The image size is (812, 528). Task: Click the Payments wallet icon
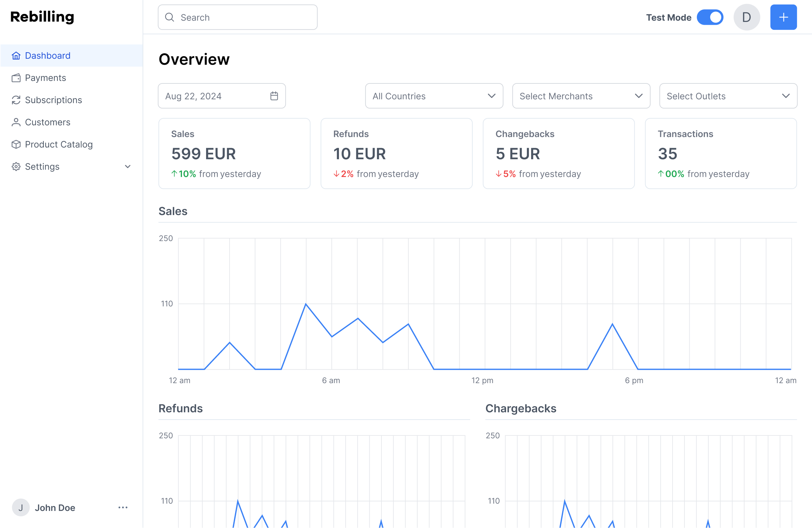point(16,78)
